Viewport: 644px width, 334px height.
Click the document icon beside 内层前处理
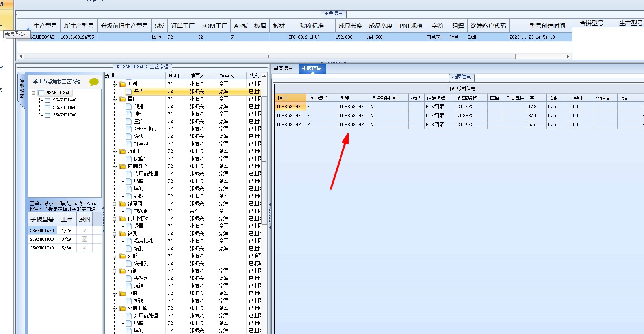[x=129, y=174]
